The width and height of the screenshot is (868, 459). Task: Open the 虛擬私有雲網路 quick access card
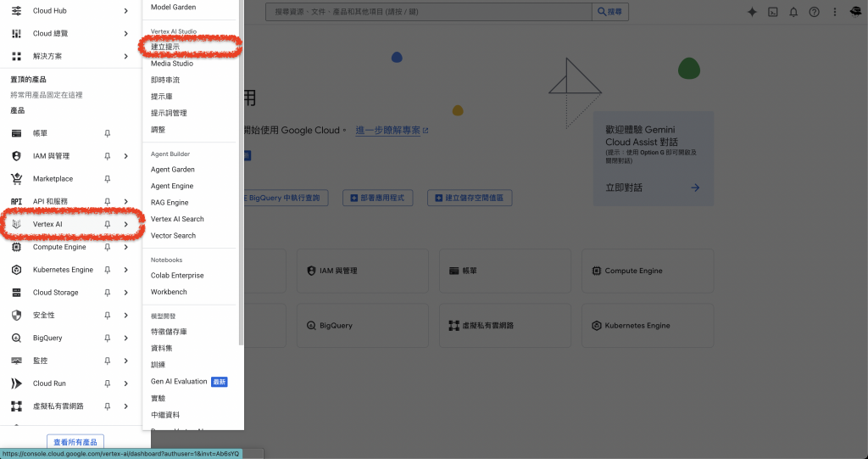pyautogui.click(x=505, y=326)
